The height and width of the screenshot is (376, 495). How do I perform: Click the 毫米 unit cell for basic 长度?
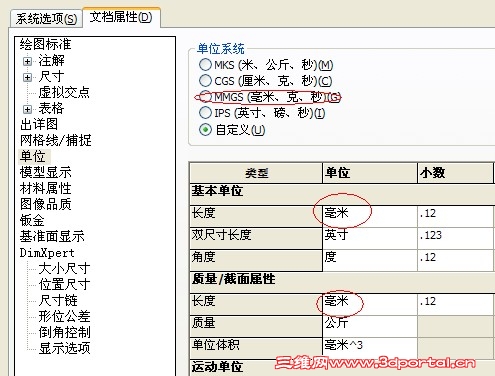coord(370,216)
